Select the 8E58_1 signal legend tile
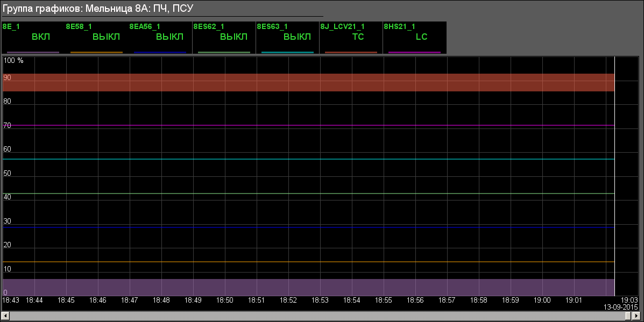 pos(96,37)
